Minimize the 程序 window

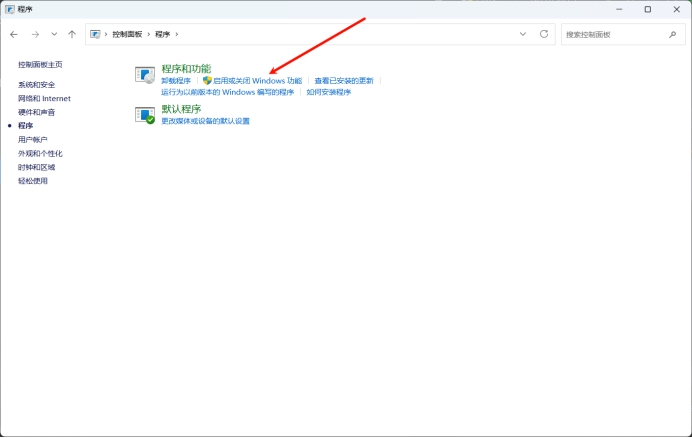coord(619,9)
